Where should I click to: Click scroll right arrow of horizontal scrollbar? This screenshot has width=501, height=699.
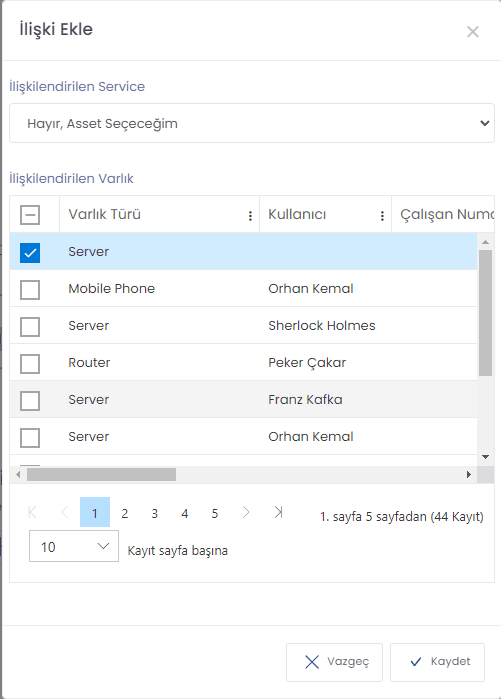pyautogui.click(x=468, y=474)
